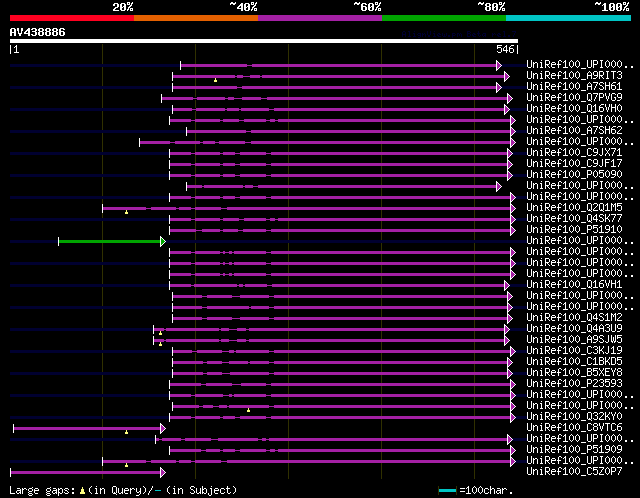The height and width of the screenshot is (498, 640).
Task: Click the UniRef100_Q16VH0 hit label
Action: coord(574,109)
